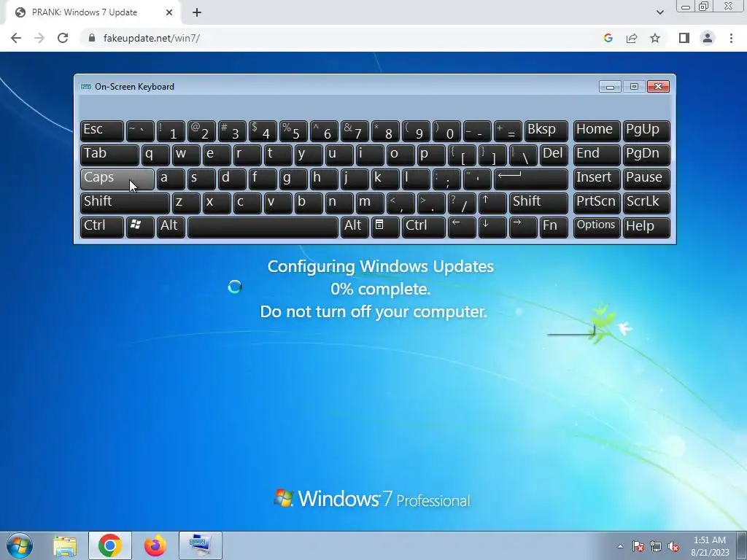Viewport: 747px width, 560px height.
Task: Click the Home key
Action: [x=597, y=131]
